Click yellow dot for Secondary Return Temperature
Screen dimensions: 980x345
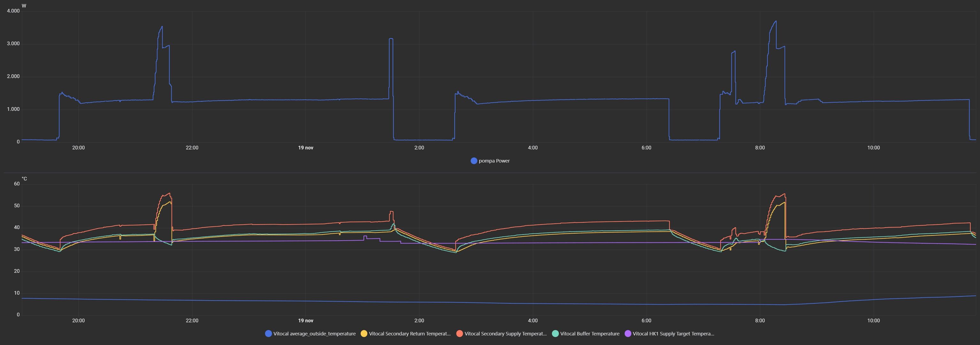tap(364, 334)
